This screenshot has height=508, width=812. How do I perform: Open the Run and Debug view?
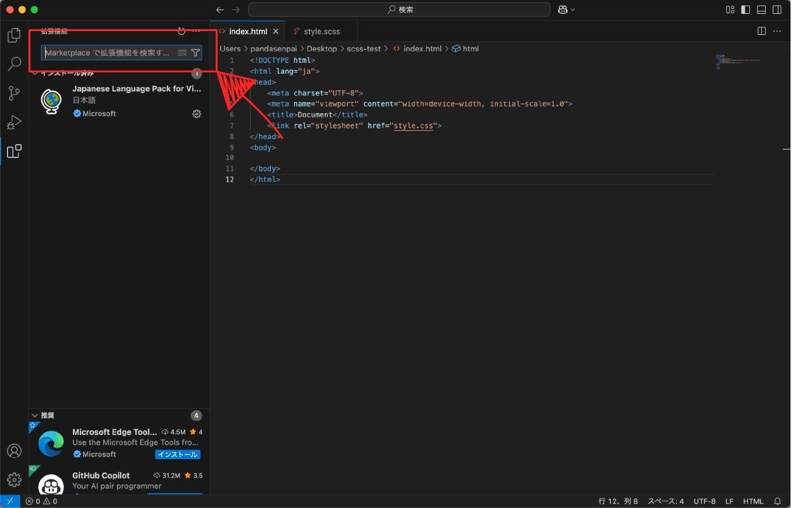tap(14, 122)
